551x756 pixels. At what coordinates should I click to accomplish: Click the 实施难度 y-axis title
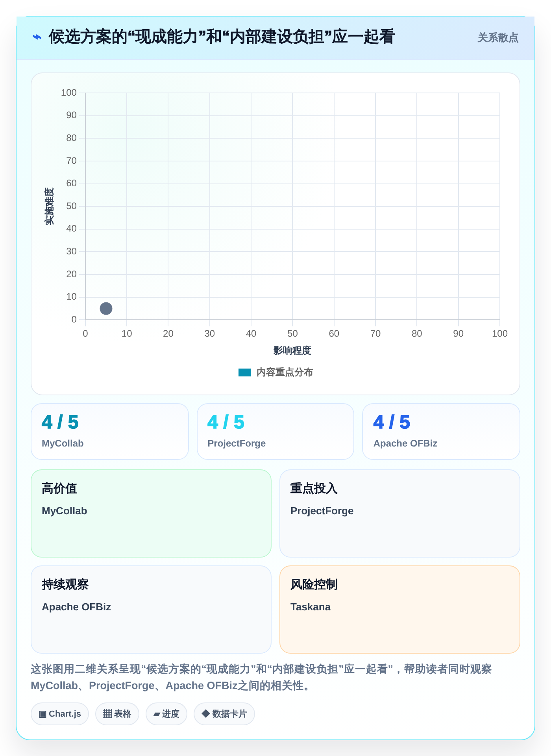click(49, 206)
